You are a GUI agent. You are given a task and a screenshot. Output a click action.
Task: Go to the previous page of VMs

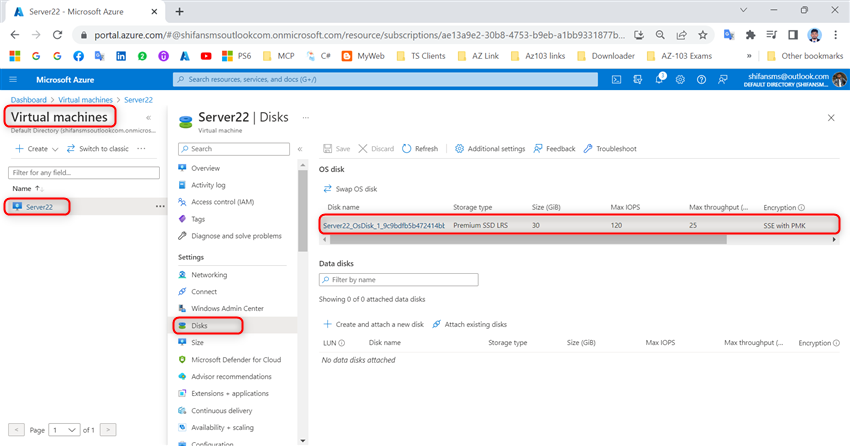[16, 430]
